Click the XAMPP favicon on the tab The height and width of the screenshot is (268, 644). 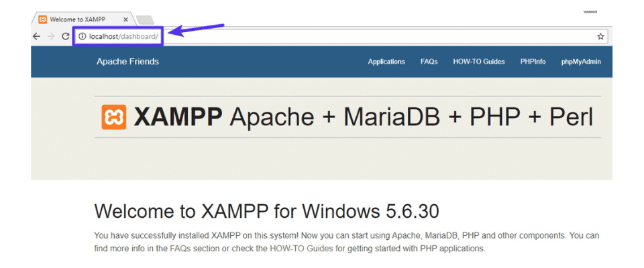43,19
